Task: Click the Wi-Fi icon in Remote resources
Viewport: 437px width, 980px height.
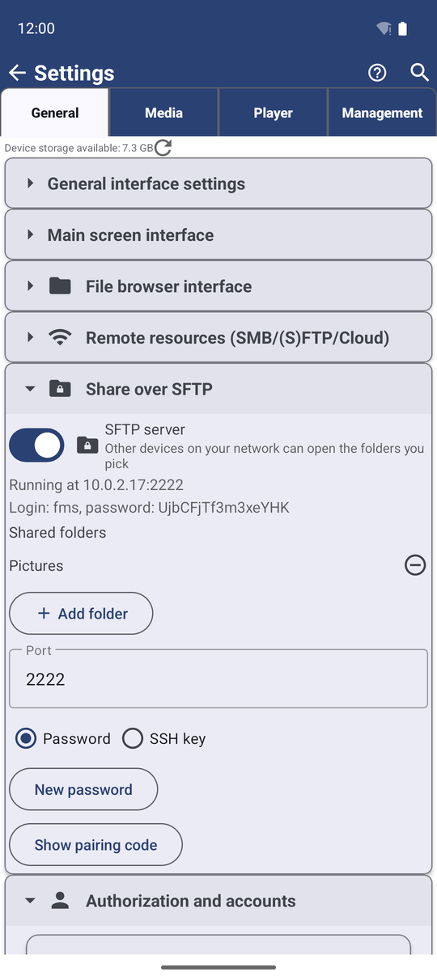Action: pos(60,337)
